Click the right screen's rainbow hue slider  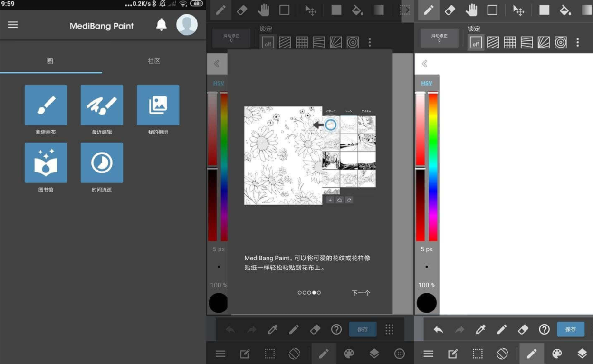tap(433, 167)
